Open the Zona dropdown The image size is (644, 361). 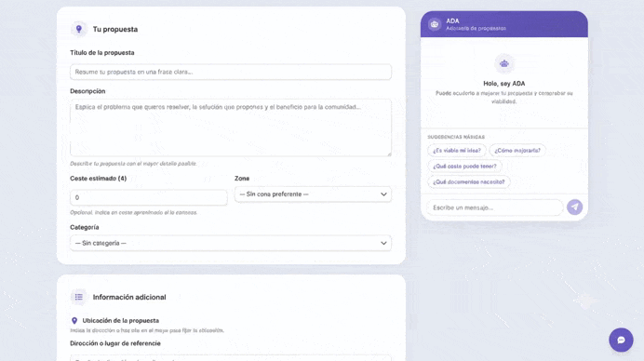(313, 194)
